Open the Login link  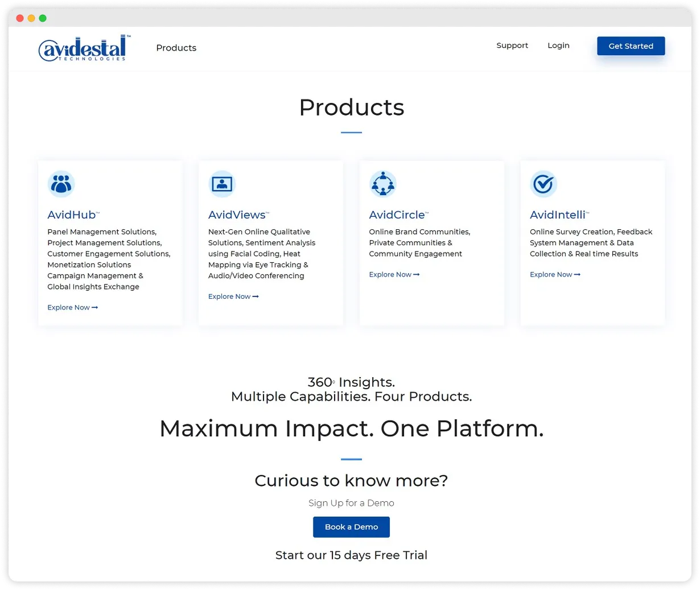click(x=558, y=46)
